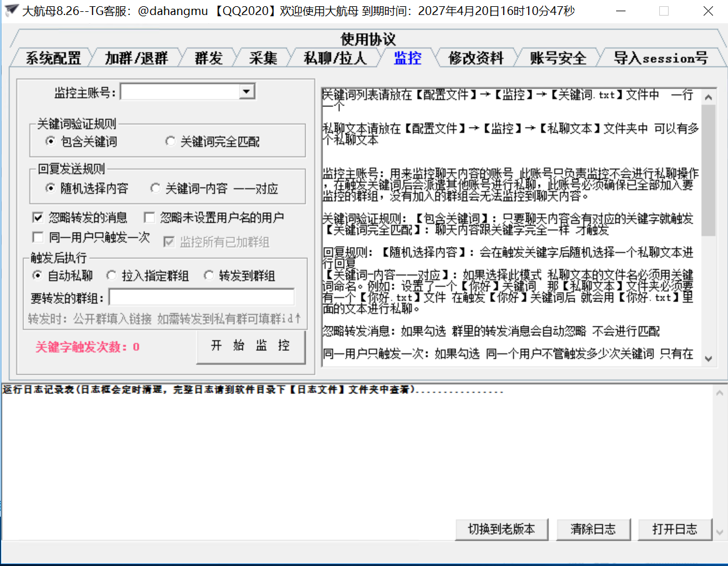The height and width of the screenshot is (566, 728).
Task: Uncheck 忽略转发的消息 option
Action: (x=38, y=218)
